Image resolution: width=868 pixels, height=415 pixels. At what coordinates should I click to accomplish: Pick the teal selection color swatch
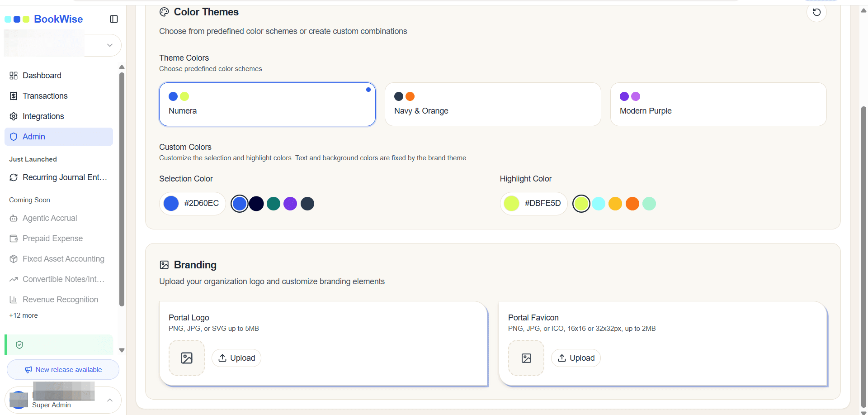tap(274, 204)
